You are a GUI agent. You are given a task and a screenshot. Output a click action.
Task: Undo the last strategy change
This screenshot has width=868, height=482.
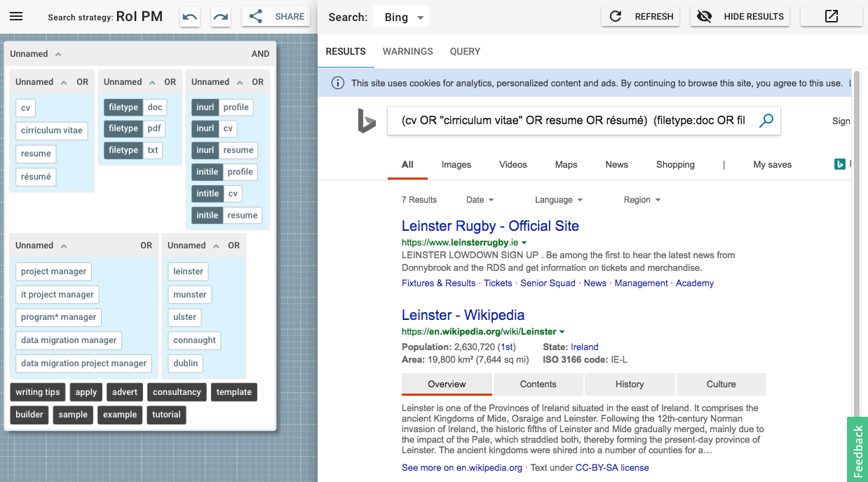189,17
